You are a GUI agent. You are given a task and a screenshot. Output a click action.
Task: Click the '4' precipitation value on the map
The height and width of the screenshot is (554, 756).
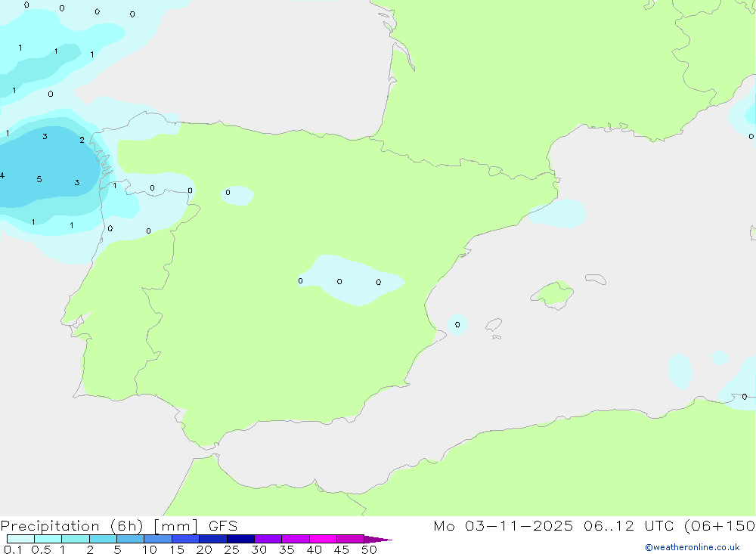(2, 175)
